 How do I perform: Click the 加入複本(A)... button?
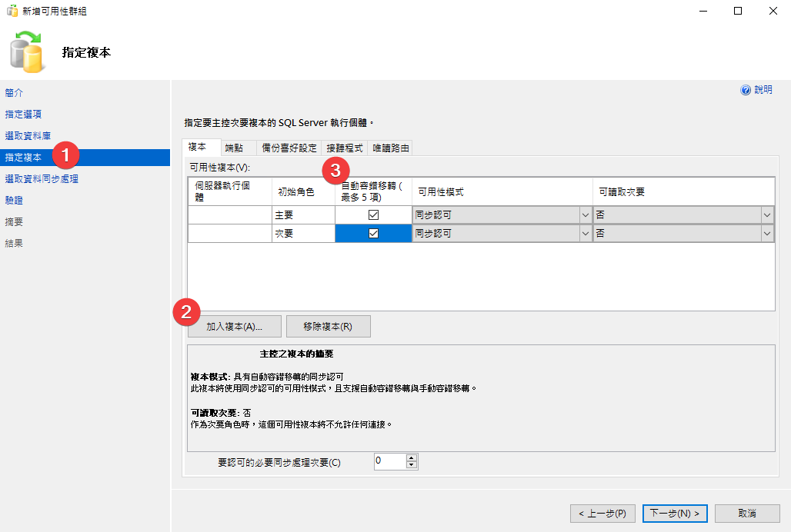click(234, 327)
